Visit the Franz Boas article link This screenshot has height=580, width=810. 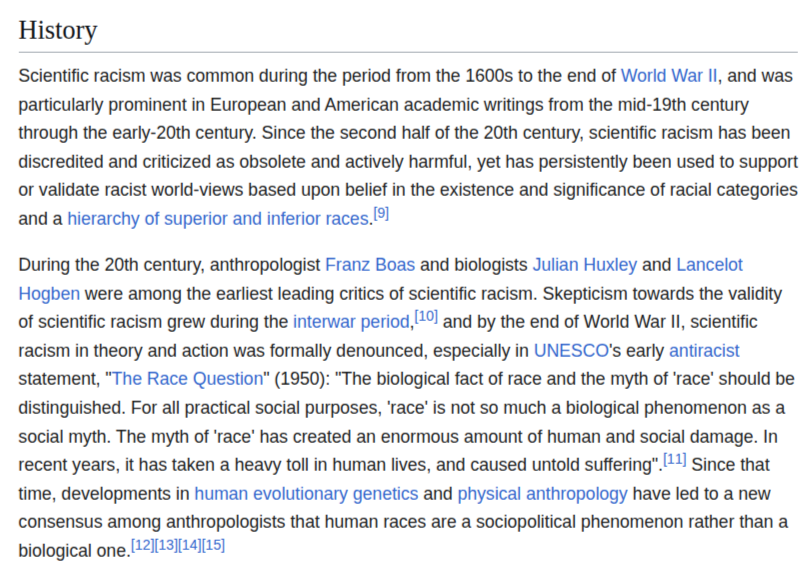(370, 265)
